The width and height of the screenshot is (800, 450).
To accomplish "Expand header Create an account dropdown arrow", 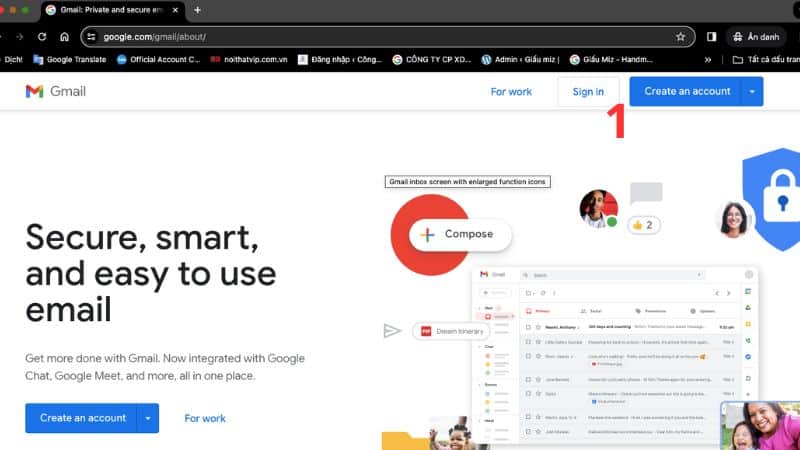I will [x=752, y=92].
